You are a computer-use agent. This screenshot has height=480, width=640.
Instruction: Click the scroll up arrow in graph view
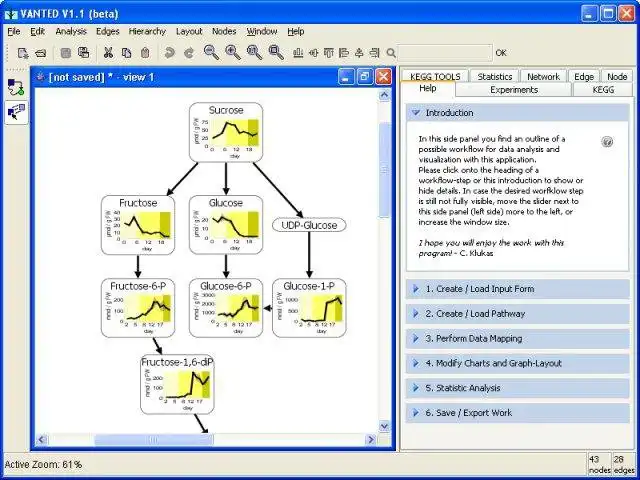pyautogui.click(x=384, y=95)
